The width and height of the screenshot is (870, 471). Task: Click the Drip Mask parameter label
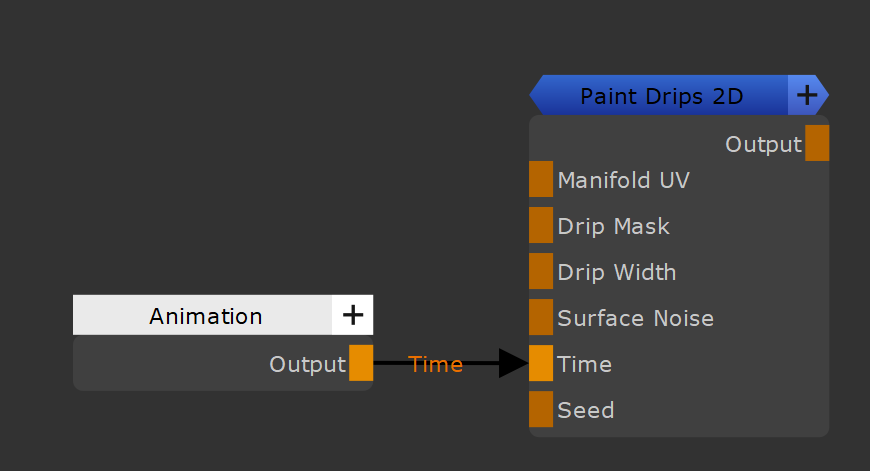tap(613, 226)
